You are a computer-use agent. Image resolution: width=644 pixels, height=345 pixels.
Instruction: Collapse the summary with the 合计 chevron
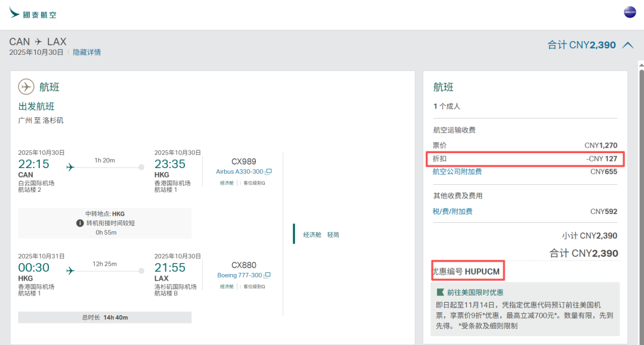point(628,45)
